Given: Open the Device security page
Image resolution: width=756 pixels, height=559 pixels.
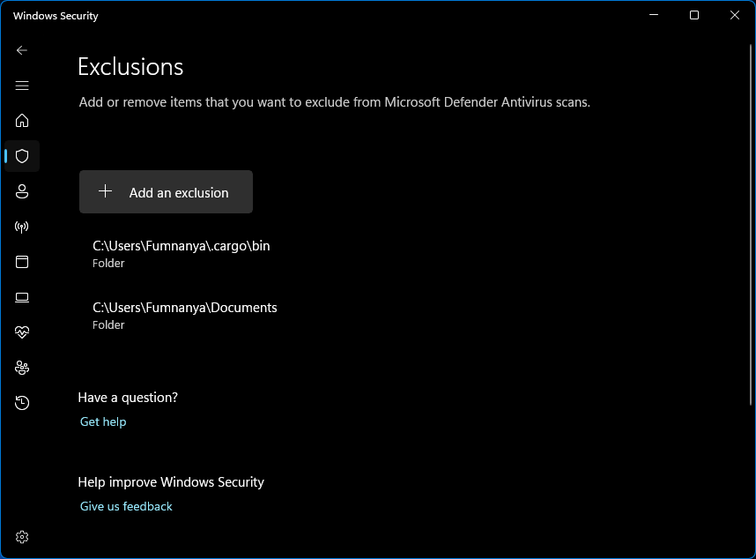Looking at the screenshot, I should (x=21, y=297).
